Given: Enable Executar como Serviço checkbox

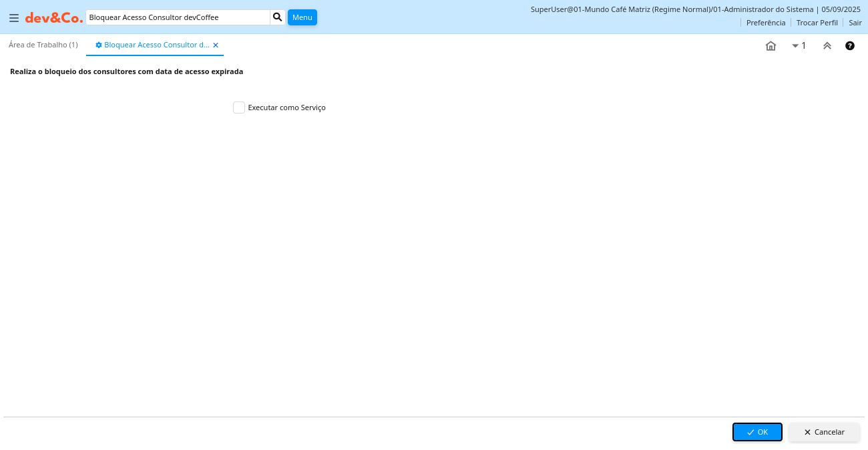Looking at the screenshot, I should pos(239,107).
